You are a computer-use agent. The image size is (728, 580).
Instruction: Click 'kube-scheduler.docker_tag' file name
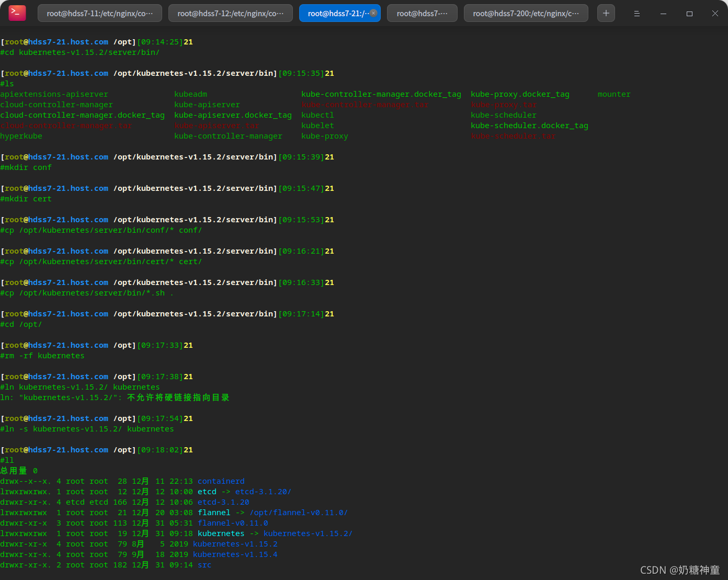(x=529, y=126)
